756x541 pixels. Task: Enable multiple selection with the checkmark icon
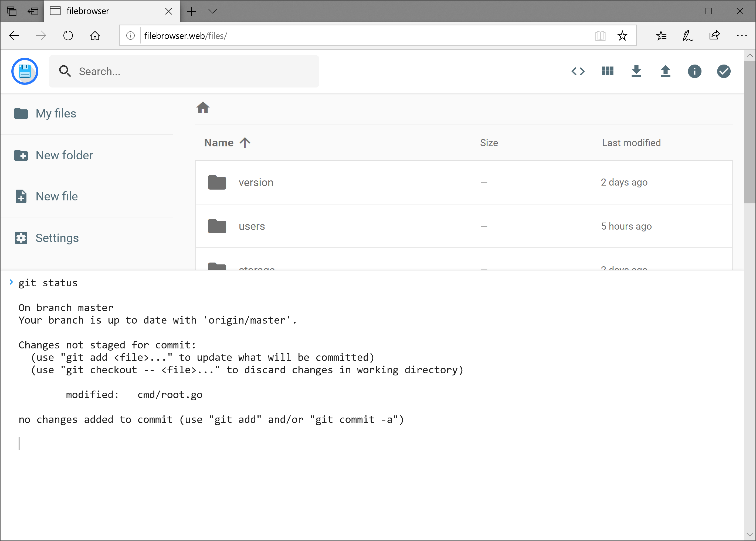click(x=723, y=71)
